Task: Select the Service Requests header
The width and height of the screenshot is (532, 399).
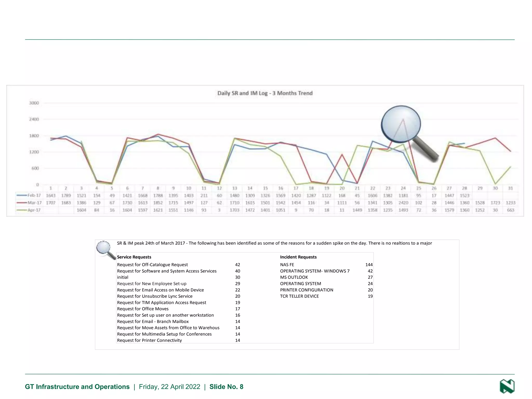Action: [134, 257]
